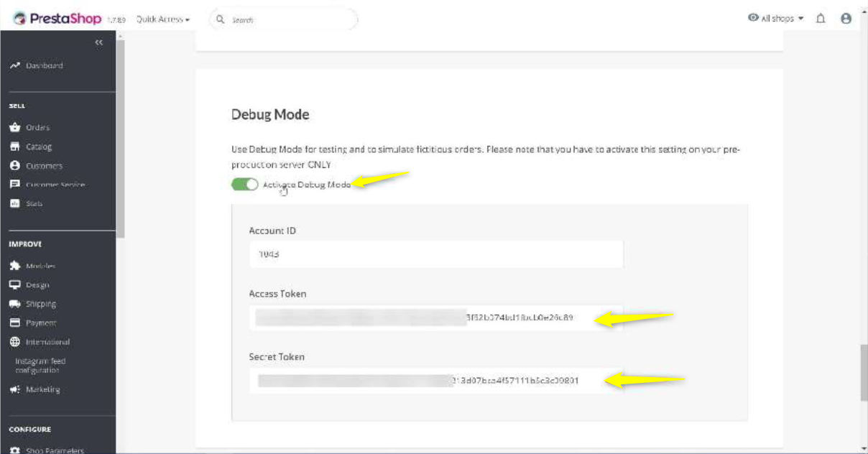Open the user profile avatar icon
This screenshot has height=454, width=868.
coord(846,19)
